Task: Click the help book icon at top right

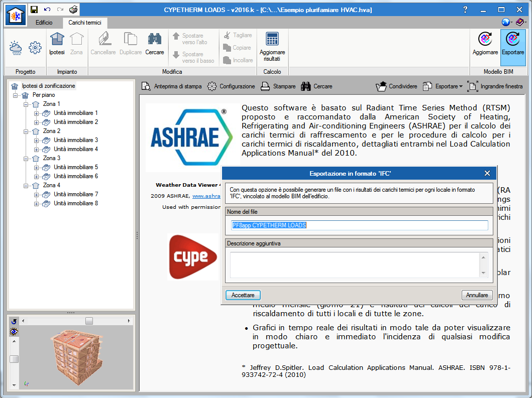Action: click(x=520, y=23)
